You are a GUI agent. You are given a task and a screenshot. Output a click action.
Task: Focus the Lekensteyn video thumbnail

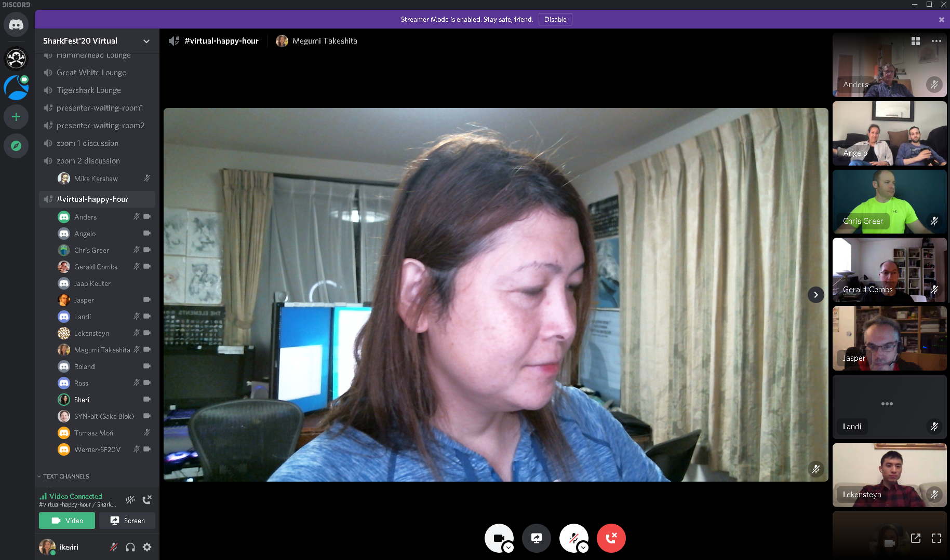(x=889, y=475)
